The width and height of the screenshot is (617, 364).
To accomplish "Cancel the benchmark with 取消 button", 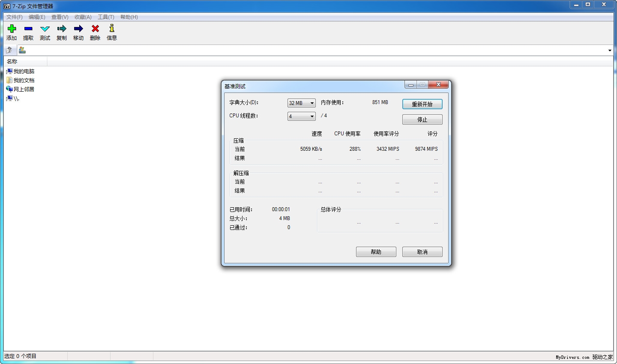I will click(422, 252).
